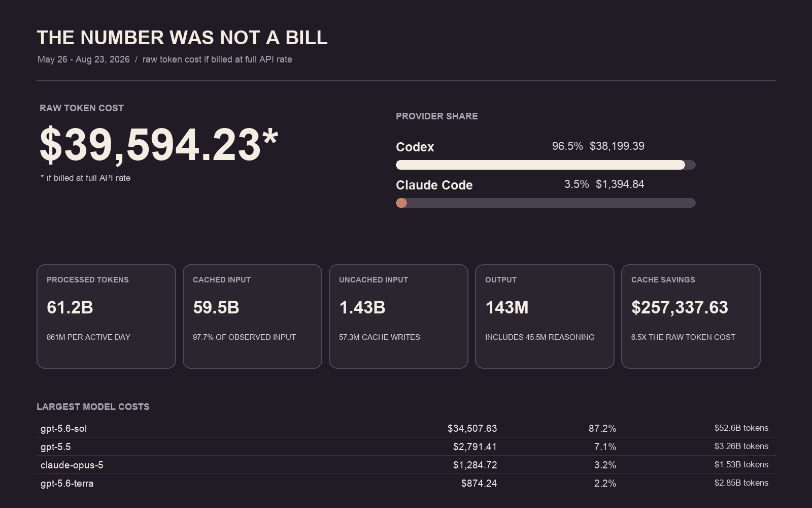Click the gpt-5.6-terra cost '$874.24'
The height and width of the screenshot is (508, 812).
click(x=479, y=484)
